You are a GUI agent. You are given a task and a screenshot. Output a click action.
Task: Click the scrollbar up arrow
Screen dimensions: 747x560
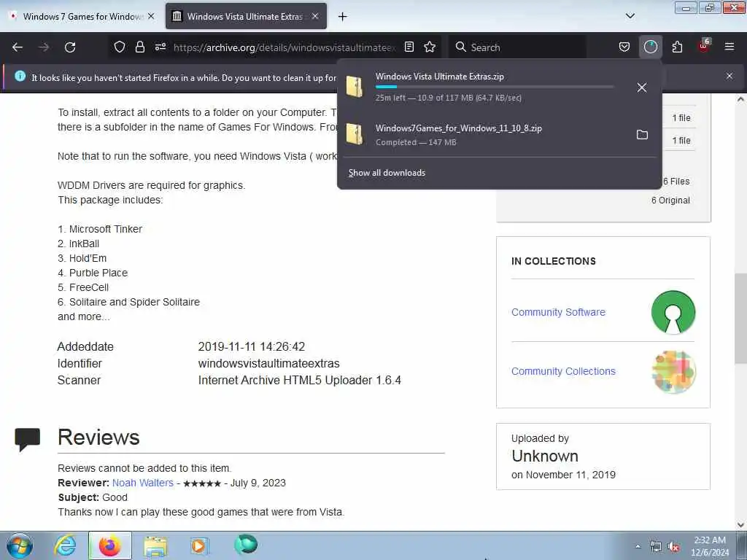[x=740, y=99]
